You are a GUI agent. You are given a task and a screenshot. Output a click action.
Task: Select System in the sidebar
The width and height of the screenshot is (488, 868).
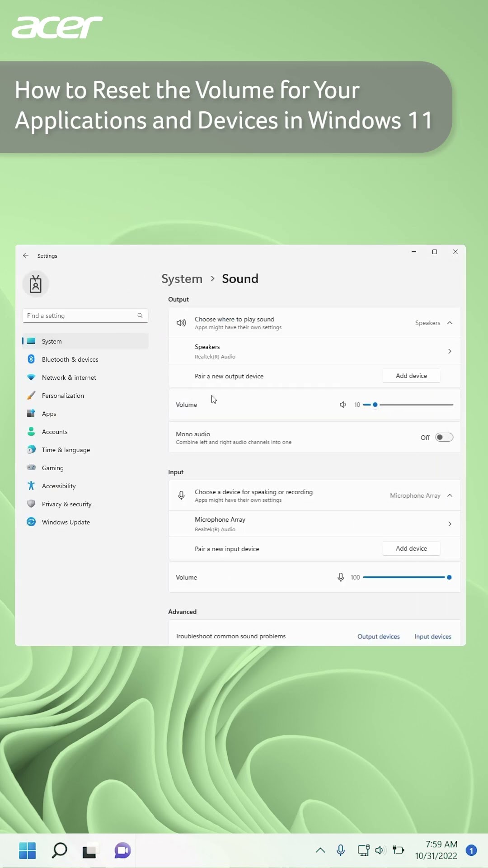point(85,341)
